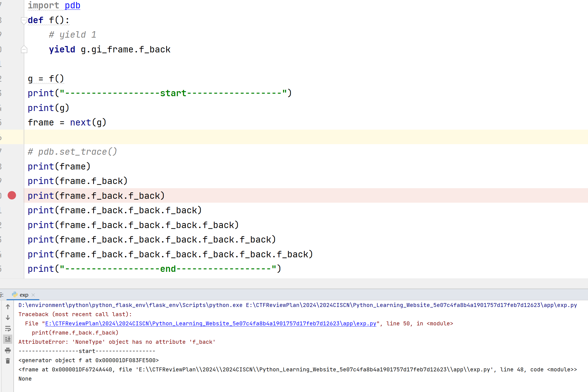Click the print with six f_back calls
Screen dimensions: 588x392
(x=170, y=254)
